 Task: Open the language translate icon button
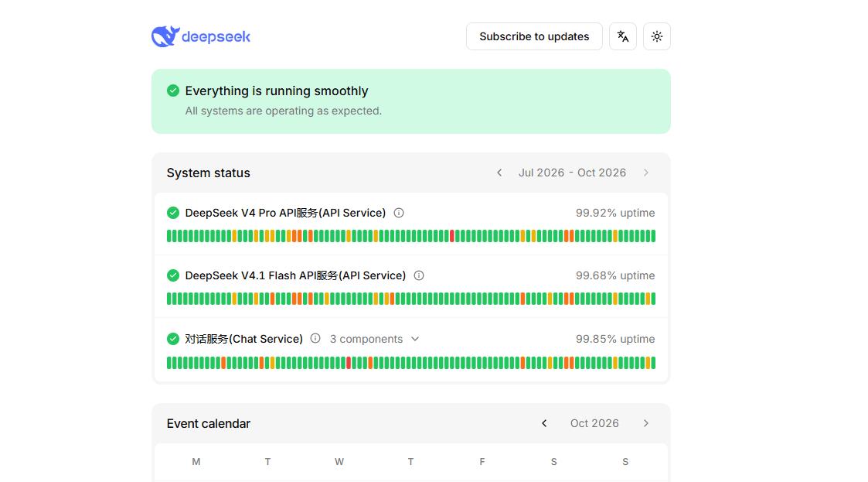[623, 36]
